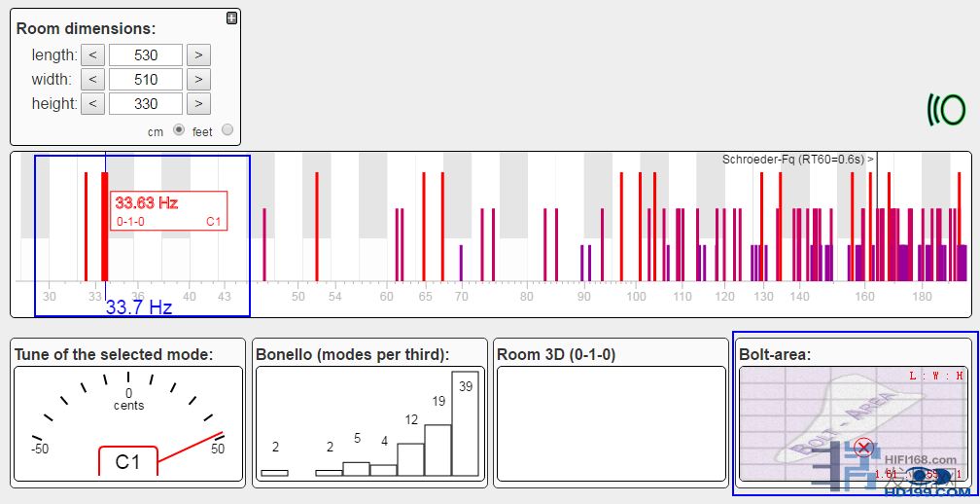This screenshot has height=504, width=980.
Task: Decrease room width with left arrow
Action: (x=92, y=80)
